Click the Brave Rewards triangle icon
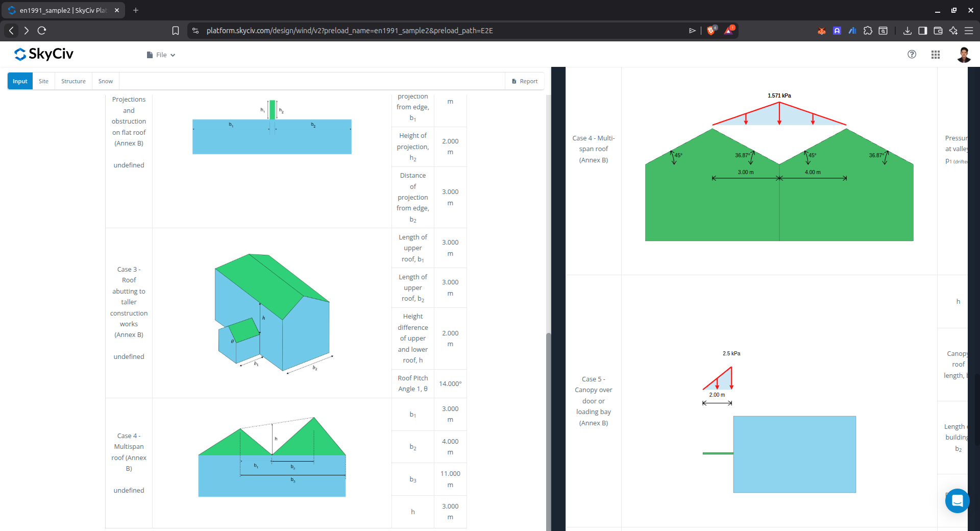Viewport: 980px width, 531px height. 729,31
